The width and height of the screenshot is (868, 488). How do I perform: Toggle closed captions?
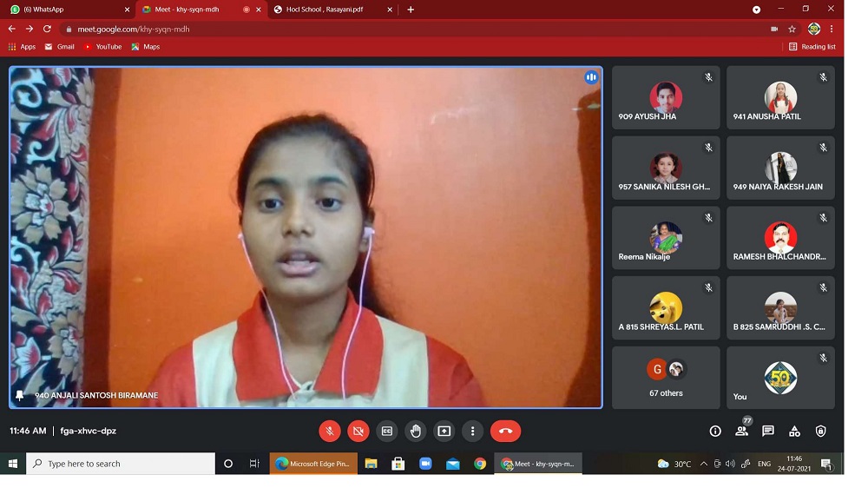pyautogui.click(x=387, y=431)
